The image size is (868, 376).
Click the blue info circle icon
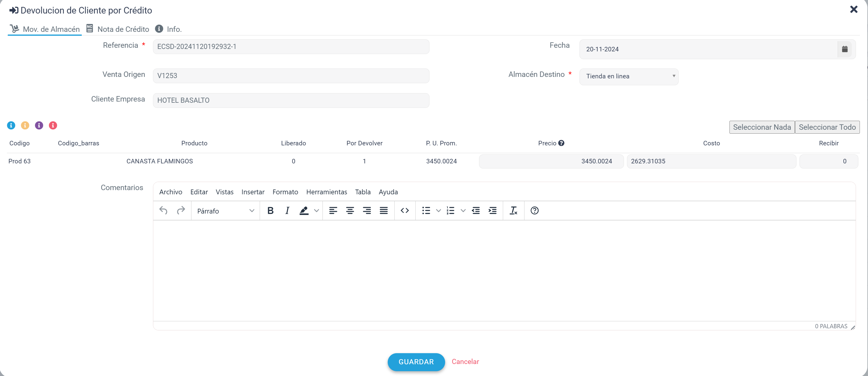11,125
